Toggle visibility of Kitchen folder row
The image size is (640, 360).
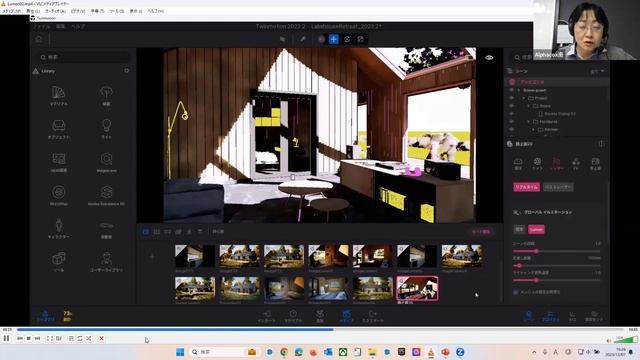point(511,129)
